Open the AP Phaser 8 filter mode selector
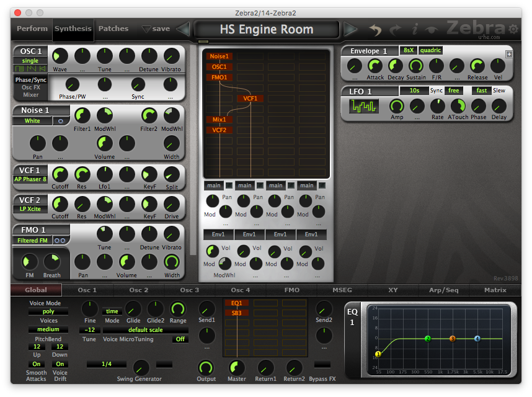 [30, 179]
